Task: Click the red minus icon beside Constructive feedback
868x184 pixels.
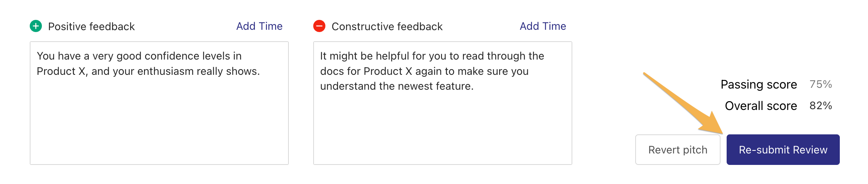Action: pyautogui.click(x=319, y=26)
